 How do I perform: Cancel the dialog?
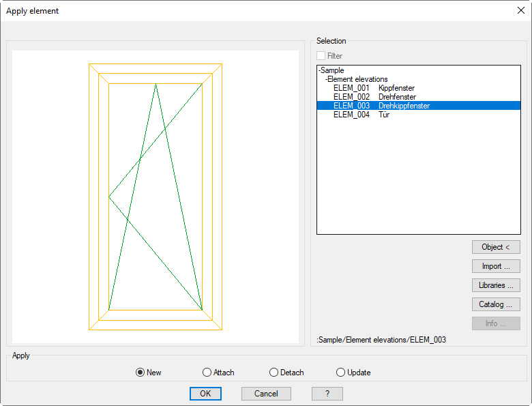pos(266,394)
